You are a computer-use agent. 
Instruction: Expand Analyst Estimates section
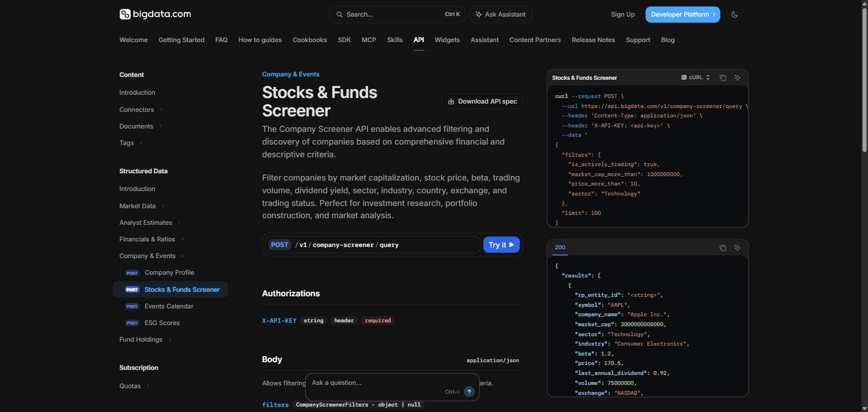click(179, 223)
